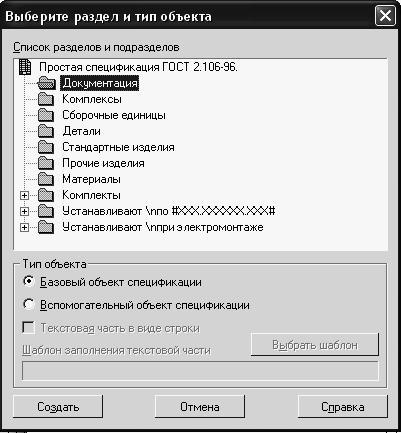This screenshot has width=401, height=433.
Task: Click the Отмена button
Action: point(200,407)
